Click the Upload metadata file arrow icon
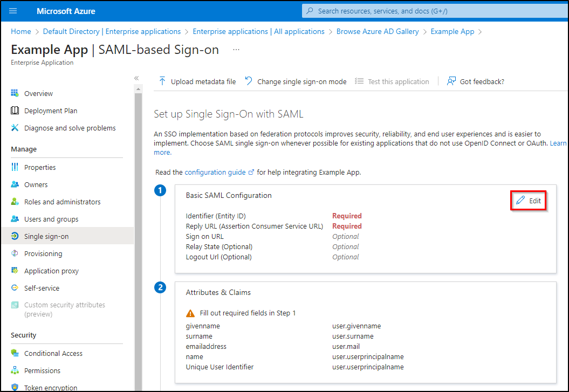Image resolution: width=569 pixels, height=392 pixels. click(x=162, y=81)
